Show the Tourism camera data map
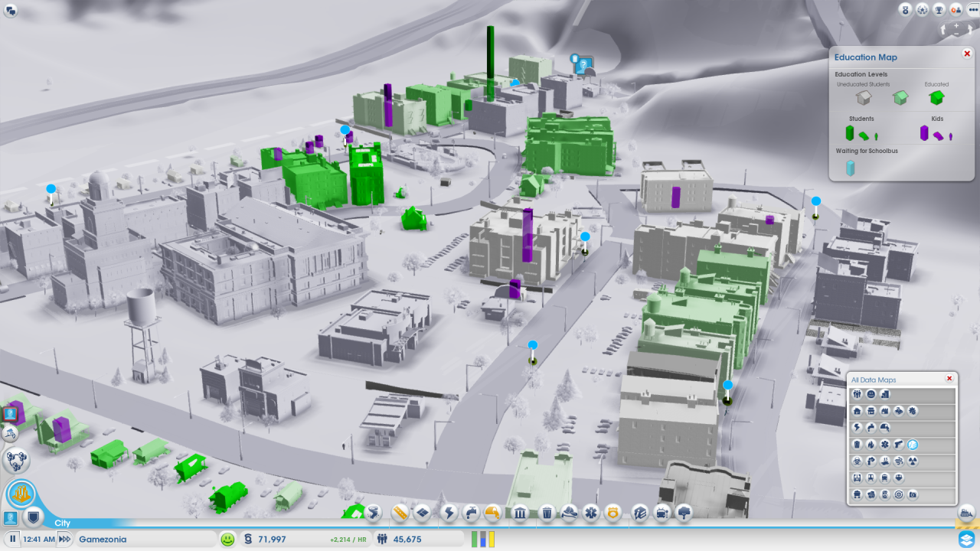This screenshot has width=980, height=551. [x=913, y=494]
